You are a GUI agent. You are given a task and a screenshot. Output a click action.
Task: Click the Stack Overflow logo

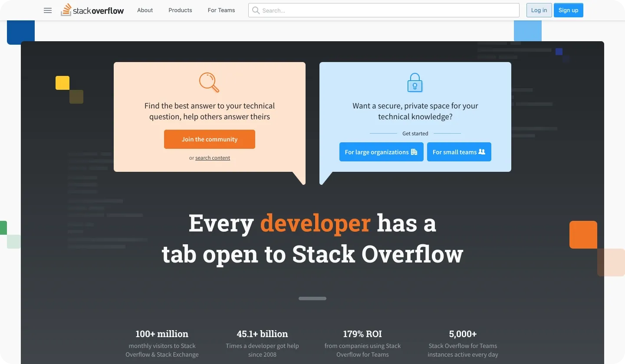(x=92, y=10)
